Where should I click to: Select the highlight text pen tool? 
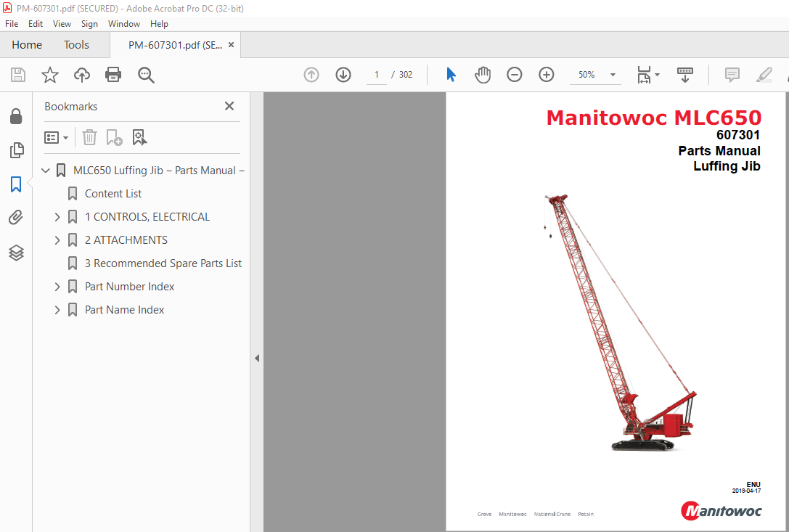pyautogui.click(x=764, y=75)
